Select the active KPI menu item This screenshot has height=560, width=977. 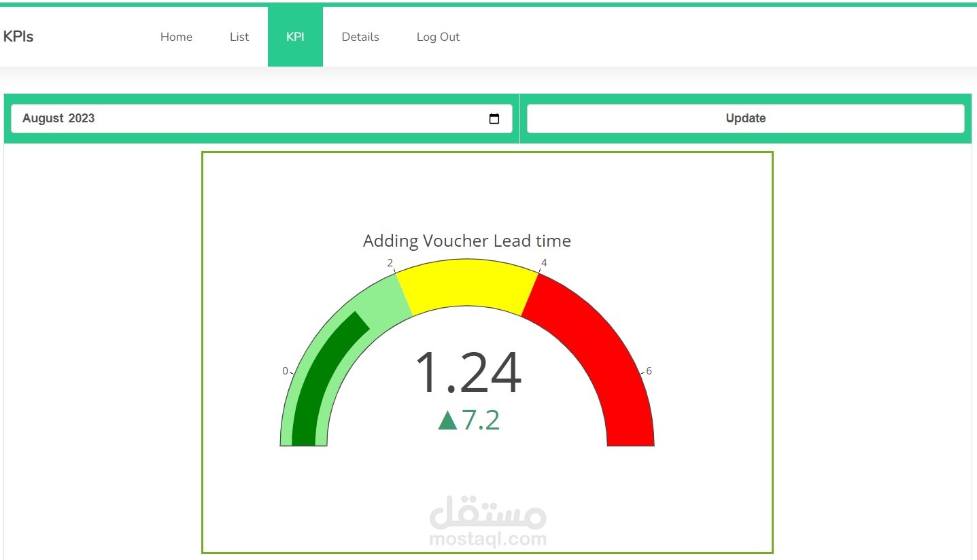[295, 37]
